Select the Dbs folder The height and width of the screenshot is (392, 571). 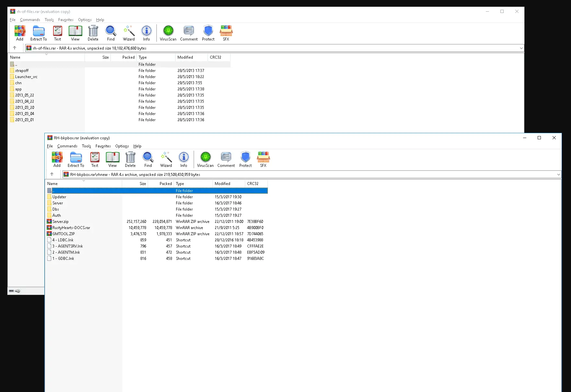tap(157, 209)
